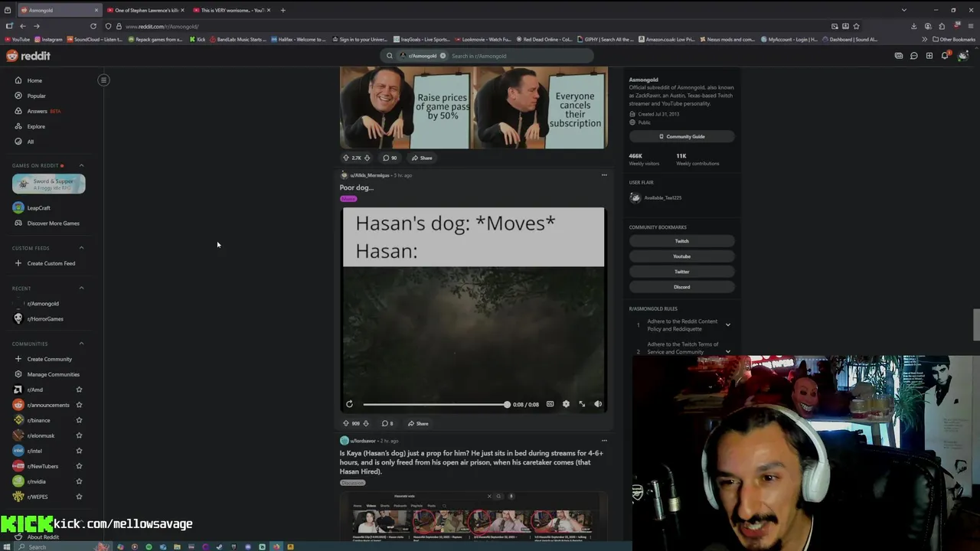Favorite r/NewTubers with the star
980x551 pixels.
tap(79, 466)
